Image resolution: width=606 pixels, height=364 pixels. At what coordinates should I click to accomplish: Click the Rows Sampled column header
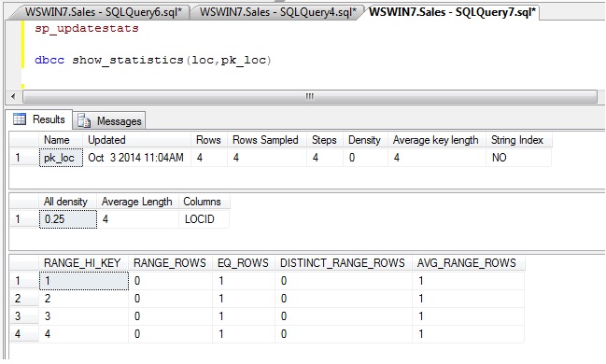[x=267, y=140]
